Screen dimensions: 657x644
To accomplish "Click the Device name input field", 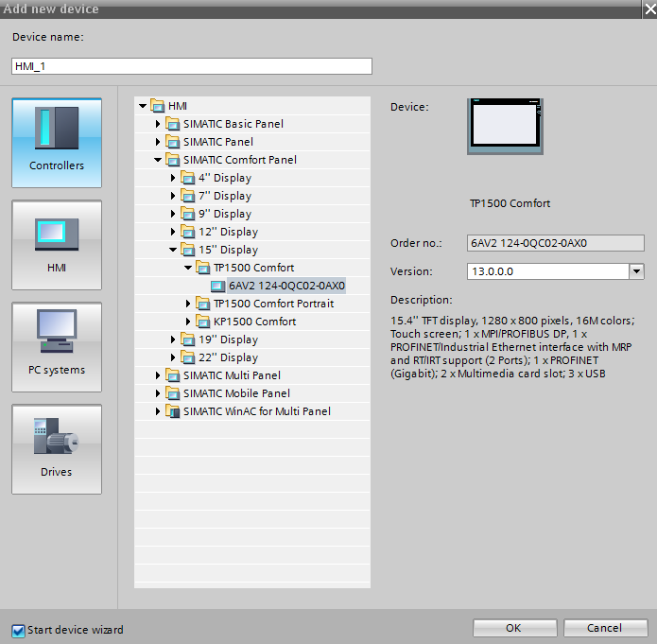I will 192,66.
